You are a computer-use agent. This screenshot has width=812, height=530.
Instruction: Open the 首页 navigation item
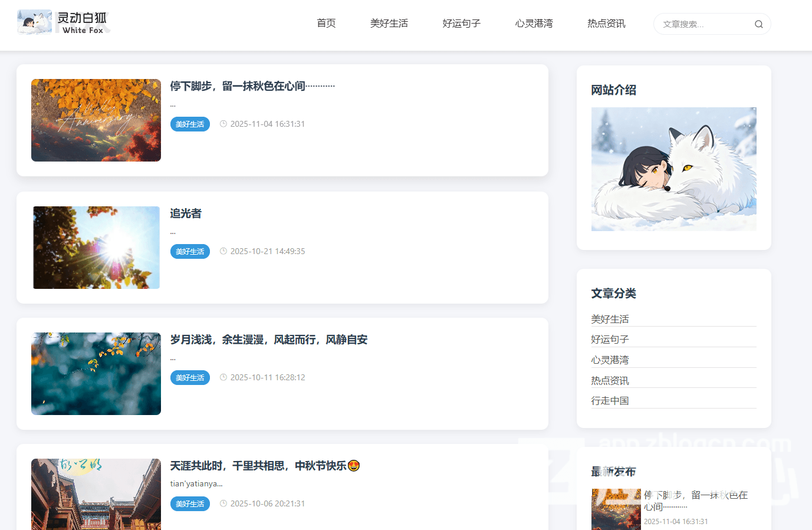[326, 24]
